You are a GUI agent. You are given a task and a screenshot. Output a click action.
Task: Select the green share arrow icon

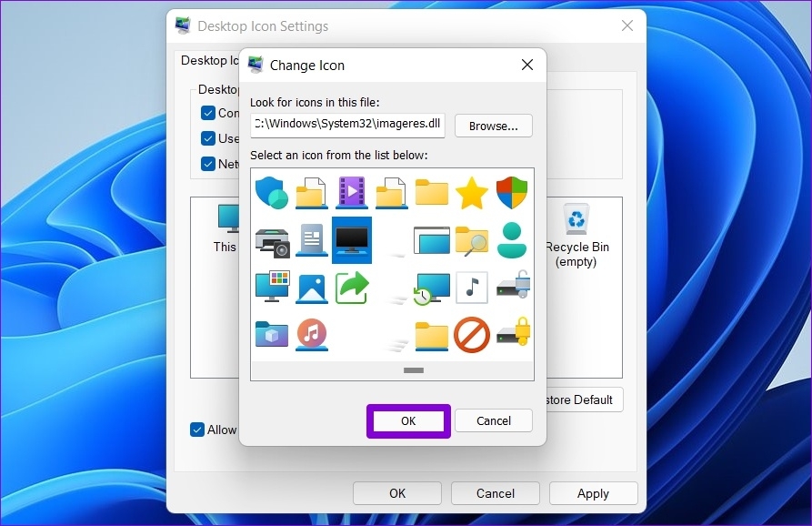(351, 288)
